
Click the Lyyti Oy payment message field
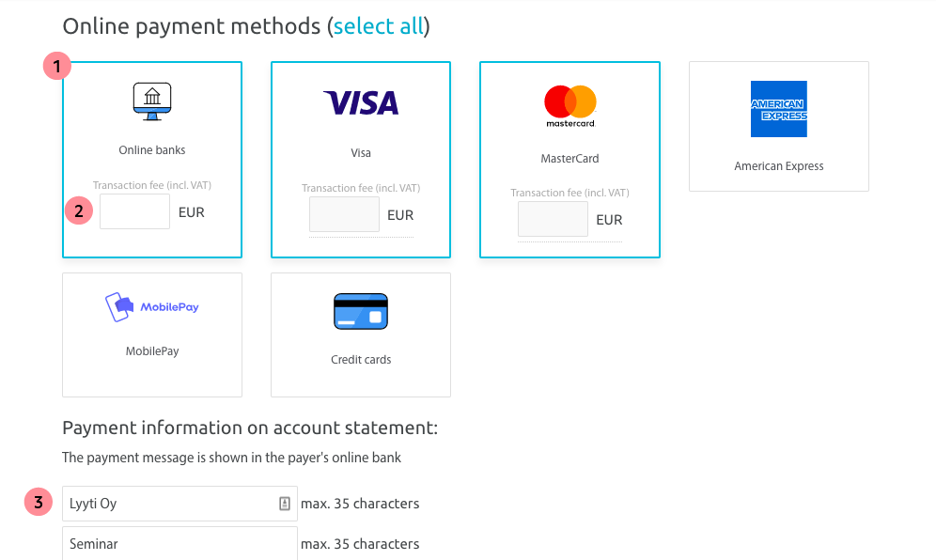point(179,504)
